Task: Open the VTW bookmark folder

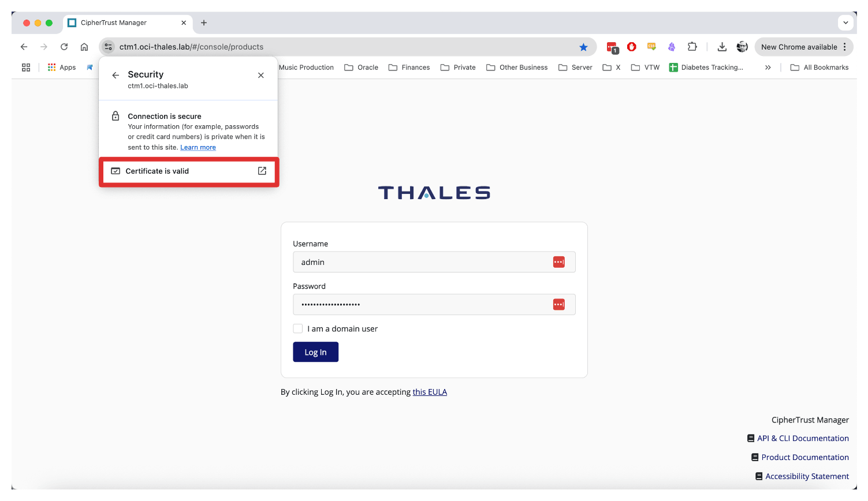Action: pyautogui.click(x=645, y=68)
